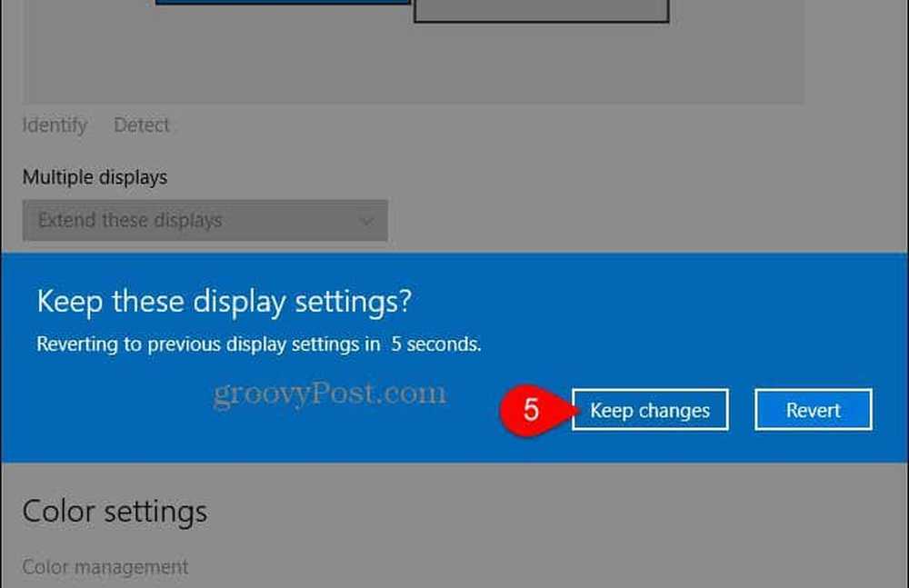
Task: Click the groovyPost.com watermark
Action: 329,394
